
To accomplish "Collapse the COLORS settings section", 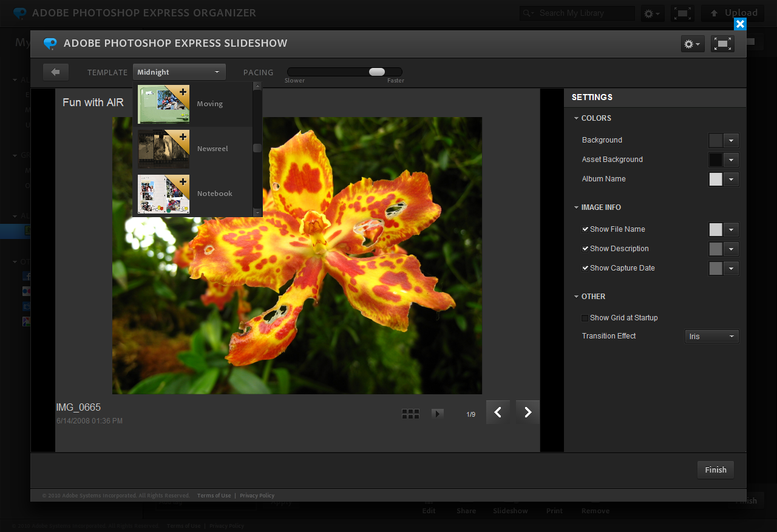I will coord(576,118).
